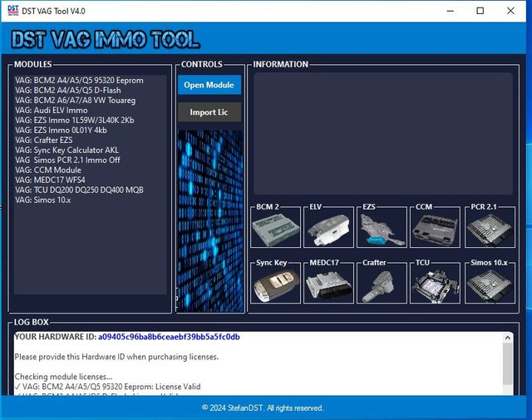Select VAG: BCM2 A6/A7/A8 VW Touareg
This screenshot has width=532, height=420.
(x=75, y=100)
